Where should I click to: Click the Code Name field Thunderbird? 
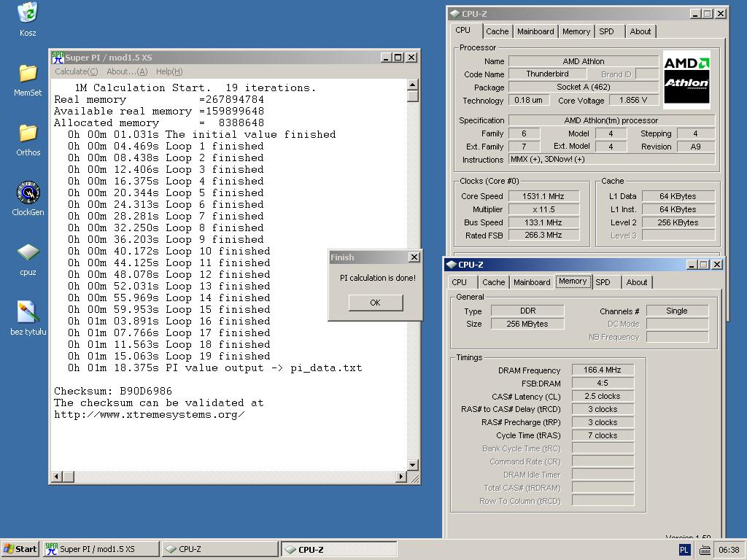(547, 74)
